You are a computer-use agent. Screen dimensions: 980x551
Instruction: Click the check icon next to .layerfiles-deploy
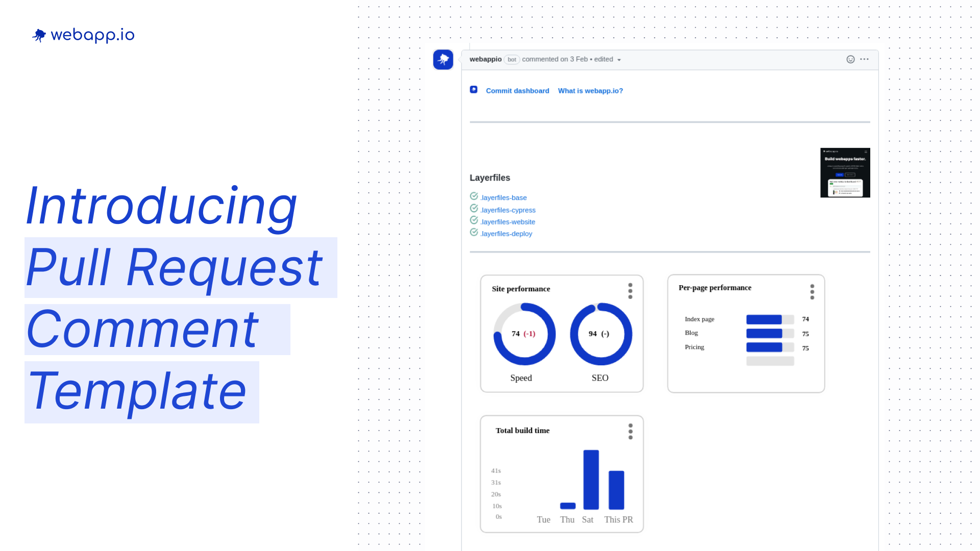tap(474, 233)
